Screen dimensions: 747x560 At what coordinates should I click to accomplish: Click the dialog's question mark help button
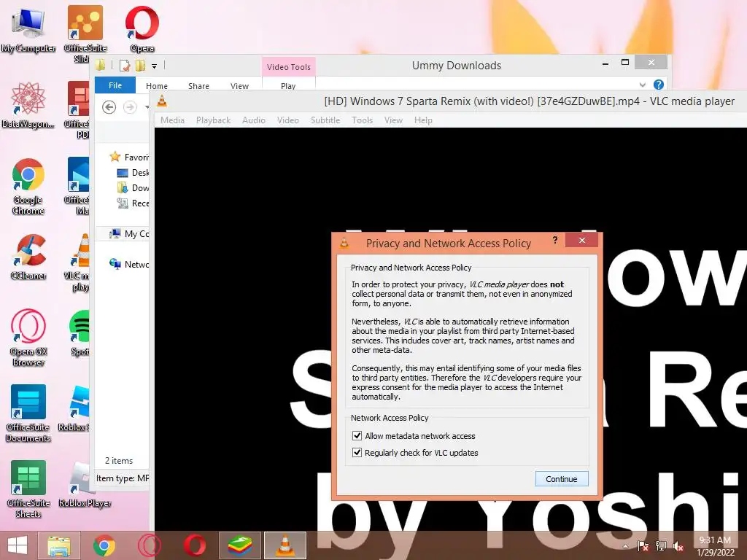[555, 239]
